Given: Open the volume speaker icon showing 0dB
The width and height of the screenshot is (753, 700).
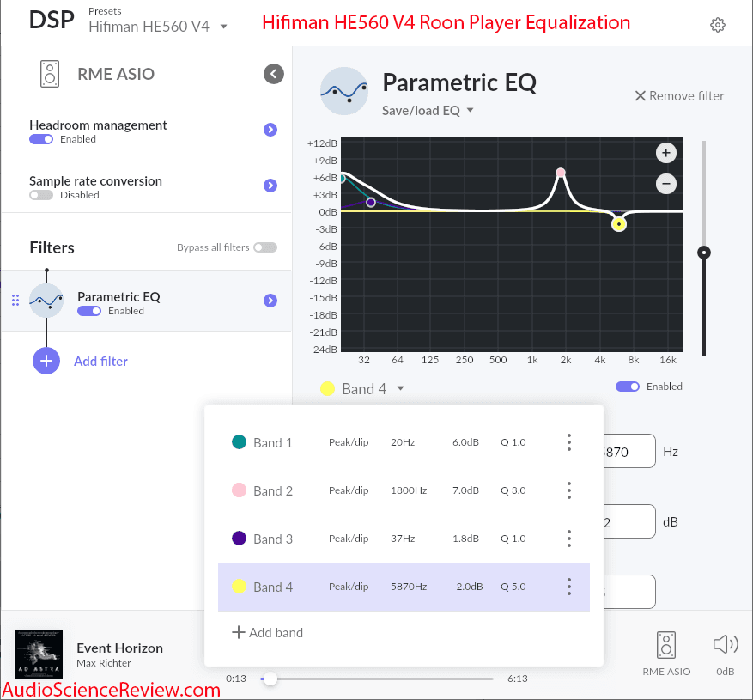Looking at the screenshot, I should point(726,645).
